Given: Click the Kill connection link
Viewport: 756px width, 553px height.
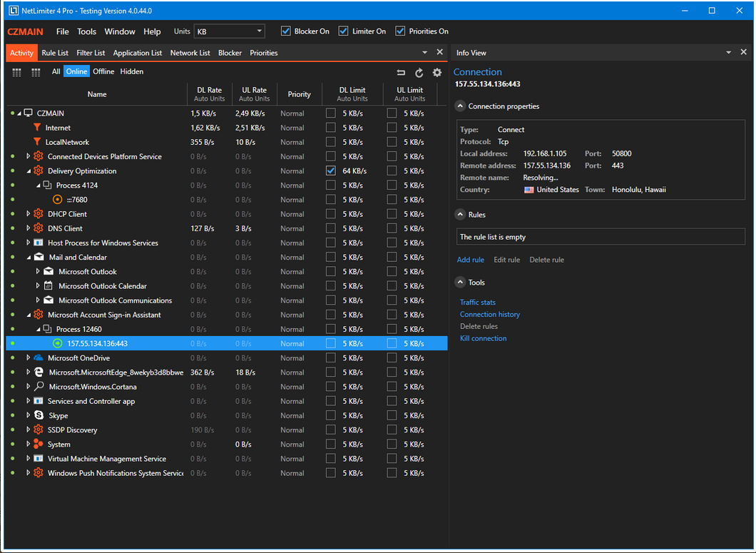Looking at the screenshot, I should [483, 338].
